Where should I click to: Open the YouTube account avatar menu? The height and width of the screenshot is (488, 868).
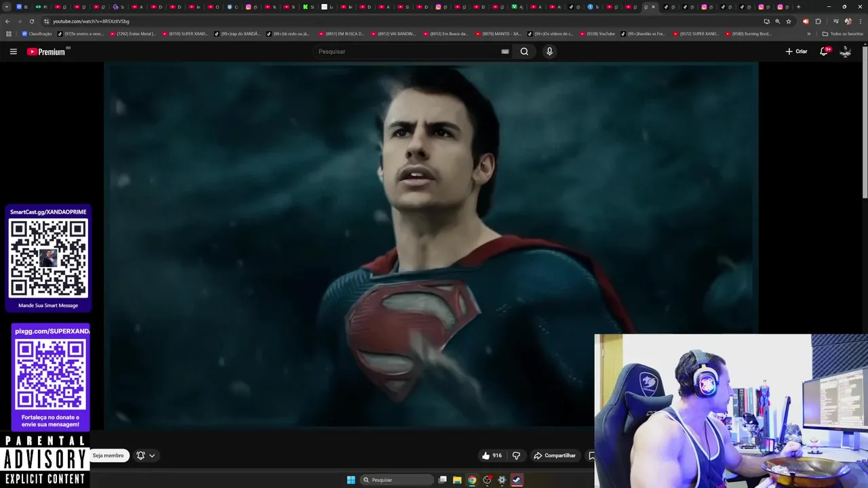[845, 52]
